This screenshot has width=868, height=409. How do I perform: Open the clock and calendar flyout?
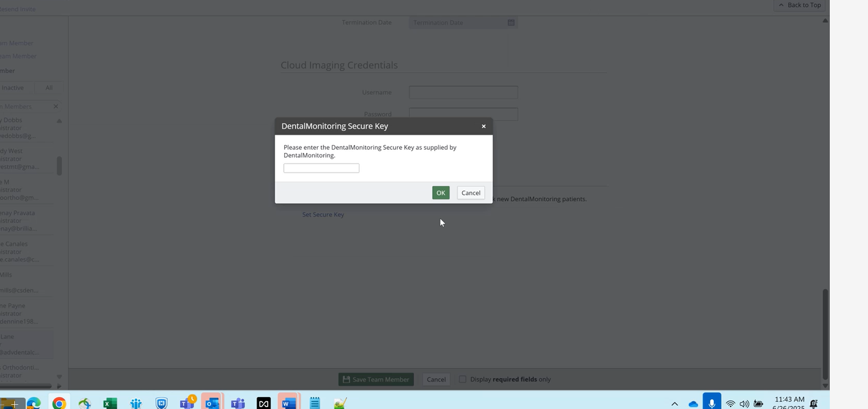pos(789,402)
